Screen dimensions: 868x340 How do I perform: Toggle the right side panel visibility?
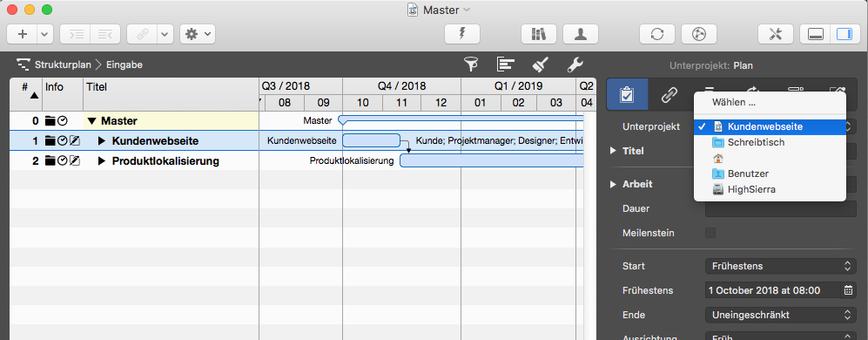pos(844,34)
